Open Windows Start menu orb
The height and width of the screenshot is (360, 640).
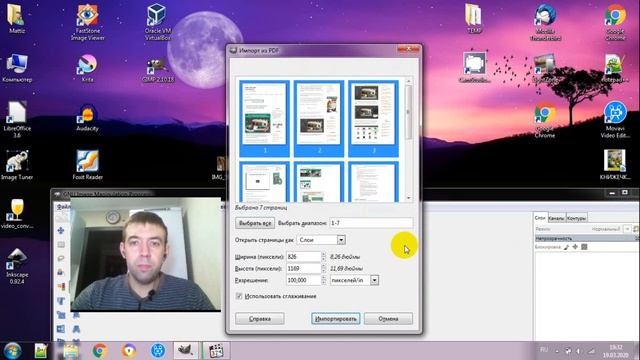[x=12, y=351]
